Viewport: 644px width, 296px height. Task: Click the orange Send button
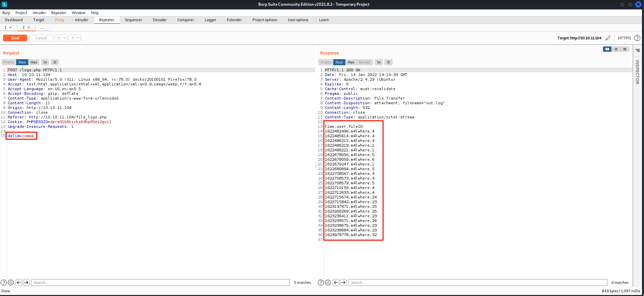(15, 38)
